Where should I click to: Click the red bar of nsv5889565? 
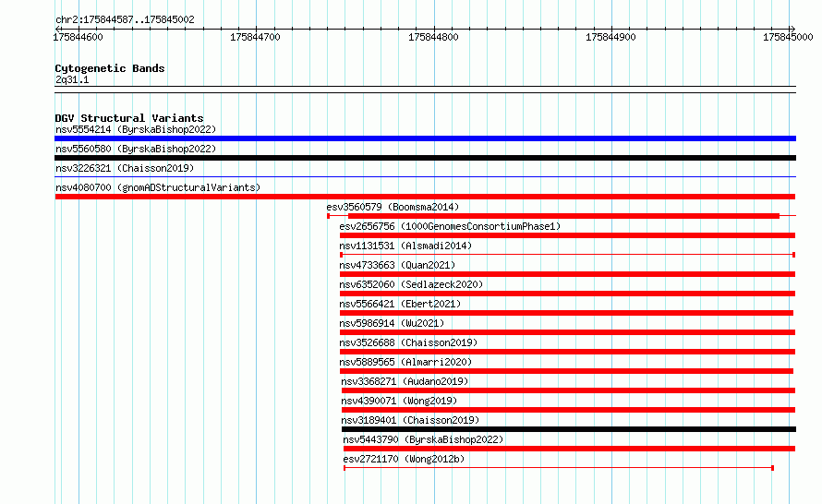pyautogui.click(x=567, y=371)
